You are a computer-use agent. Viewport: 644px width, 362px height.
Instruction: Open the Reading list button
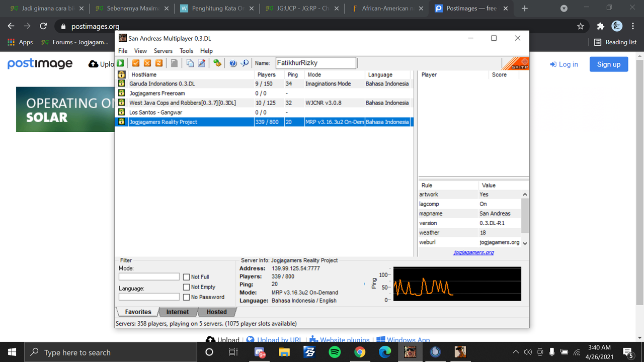615,42
